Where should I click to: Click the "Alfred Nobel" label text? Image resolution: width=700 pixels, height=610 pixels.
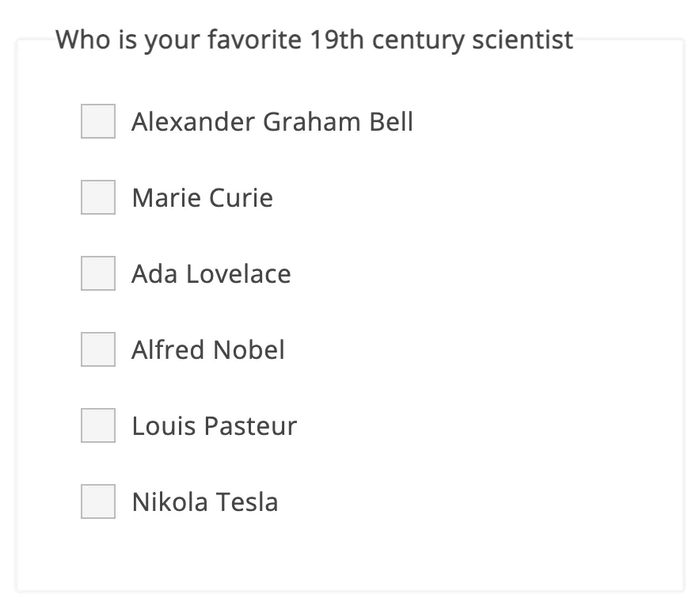click(208, 350)
